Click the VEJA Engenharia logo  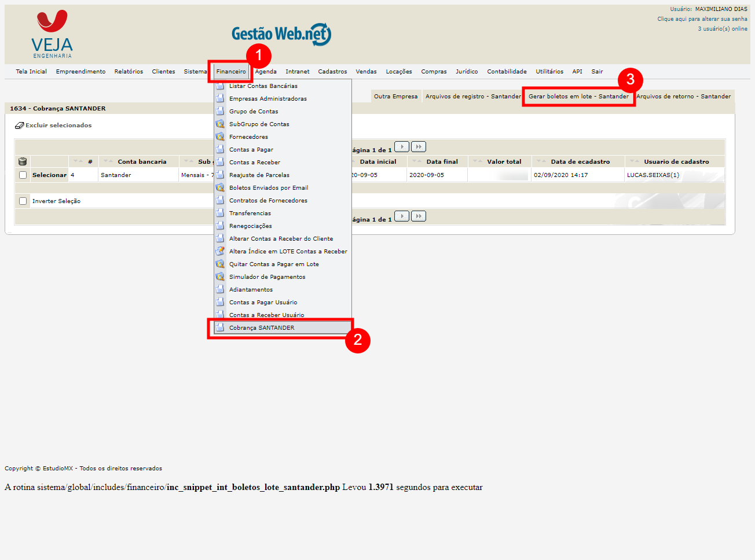[x=52, y=35]
